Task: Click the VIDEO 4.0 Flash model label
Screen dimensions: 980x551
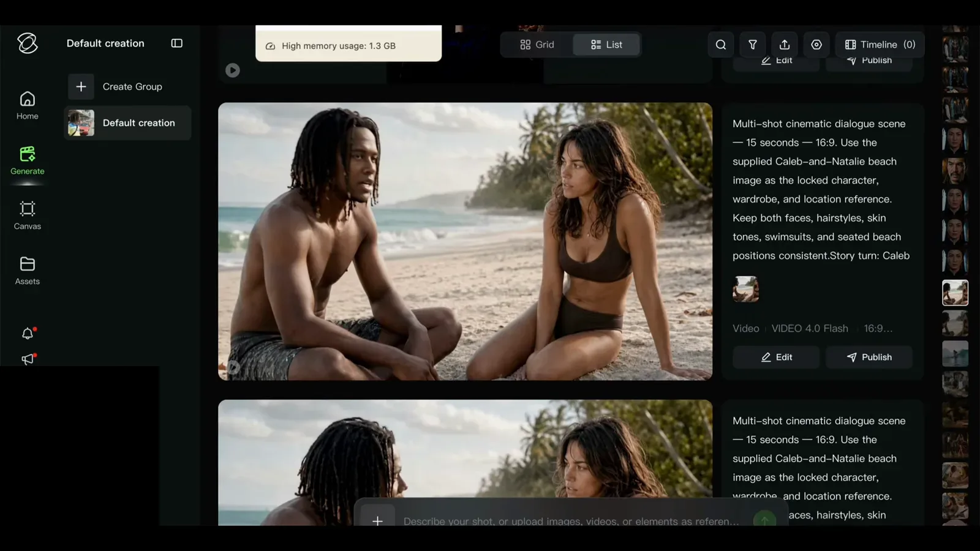Action: point(810,329)
